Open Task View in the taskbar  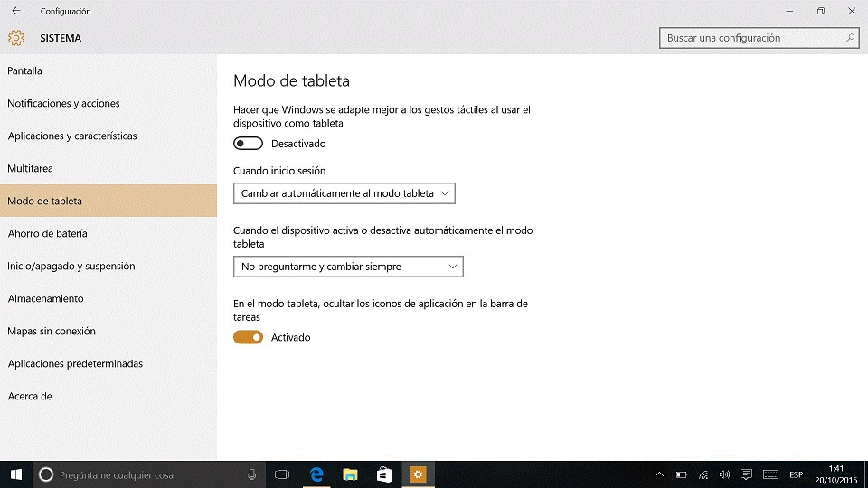coord(282,474)
